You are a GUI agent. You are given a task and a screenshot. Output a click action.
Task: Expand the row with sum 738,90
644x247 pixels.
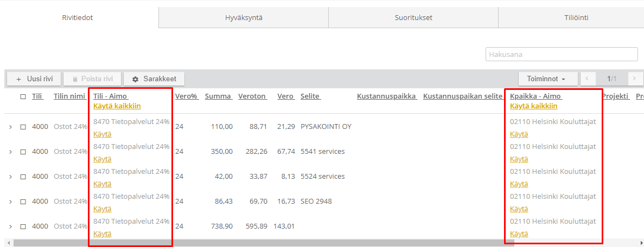(10, 227)
